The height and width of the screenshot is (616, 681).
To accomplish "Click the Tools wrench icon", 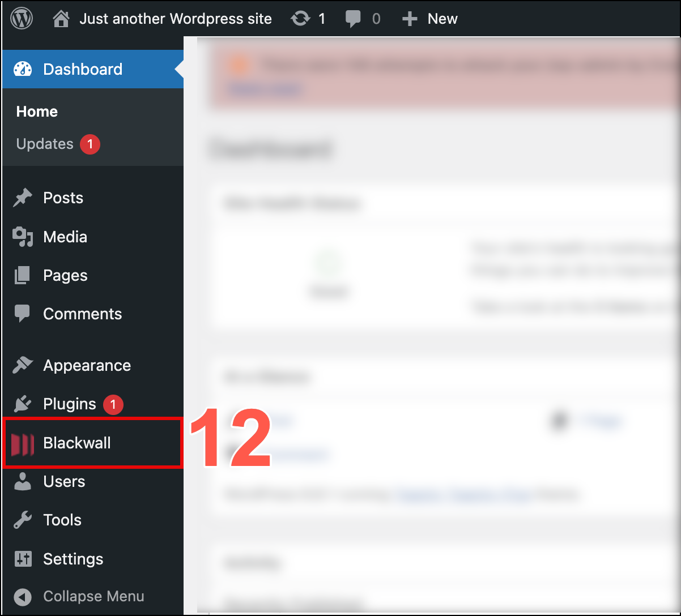I will pyautogui.click(x=23, y=520).
